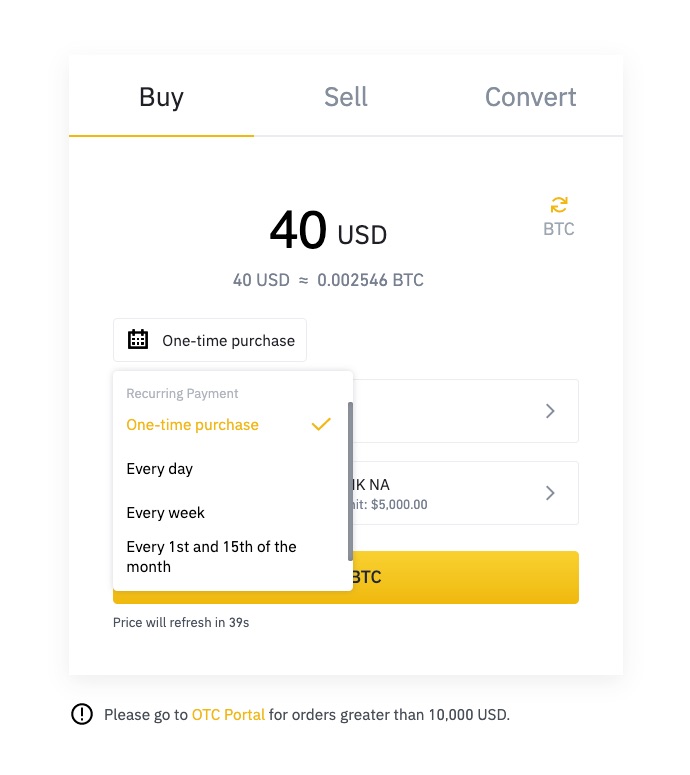Expand the upper row's right chevron arrow
The width and height of the screenshot is (690, 775).
tap(550, 411)
